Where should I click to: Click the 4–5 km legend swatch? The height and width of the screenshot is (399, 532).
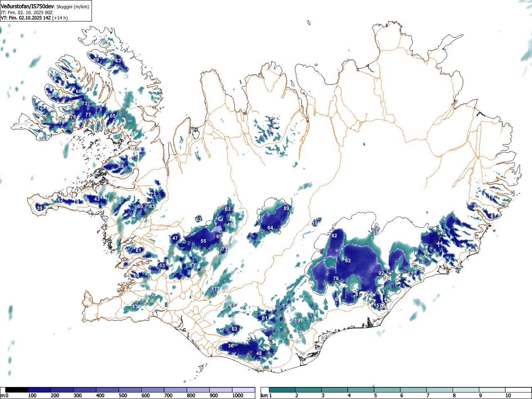tap(361, 390)
